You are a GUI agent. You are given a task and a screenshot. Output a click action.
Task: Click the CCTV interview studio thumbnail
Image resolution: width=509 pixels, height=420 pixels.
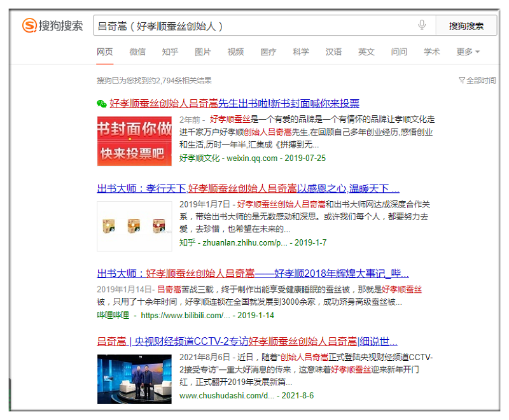(x=134, y=379)
